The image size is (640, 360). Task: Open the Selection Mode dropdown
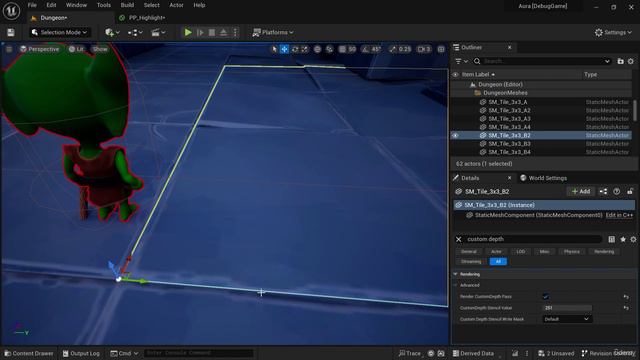tap(60, 32)
